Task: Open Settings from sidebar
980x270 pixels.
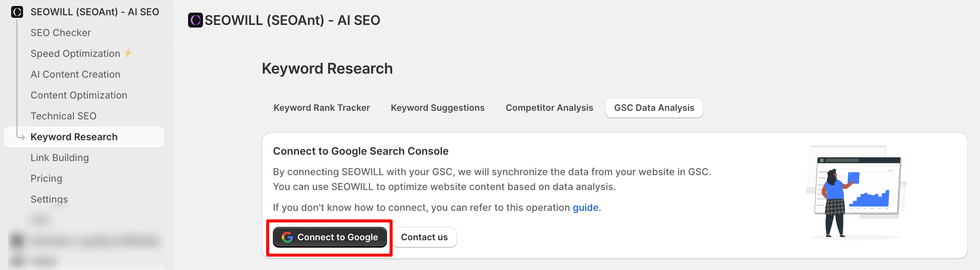Action: pyautogui.click(x=49, y=199)
